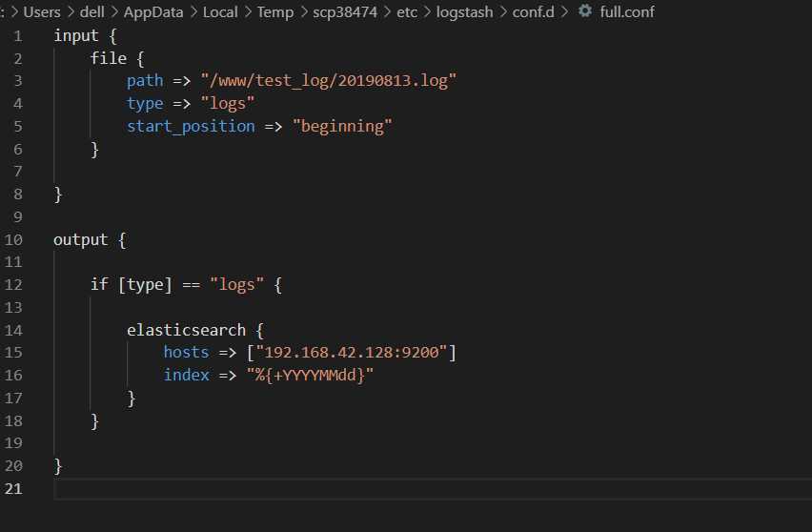Click the 'type' key on line 4
812x532 pixels.
click(145, 104)
